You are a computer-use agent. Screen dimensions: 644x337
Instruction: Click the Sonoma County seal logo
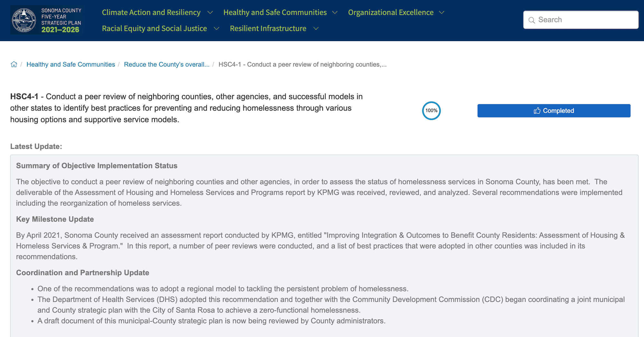(x=24, y=20)
